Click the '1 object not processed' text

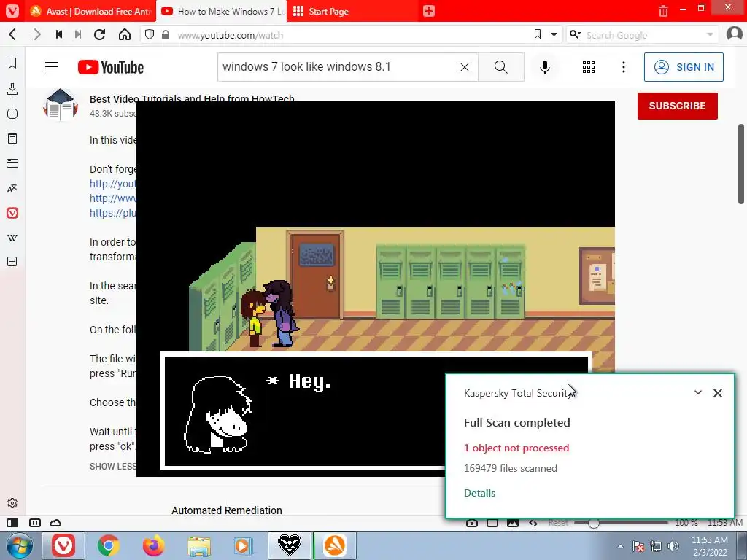(x=516, y=448)
